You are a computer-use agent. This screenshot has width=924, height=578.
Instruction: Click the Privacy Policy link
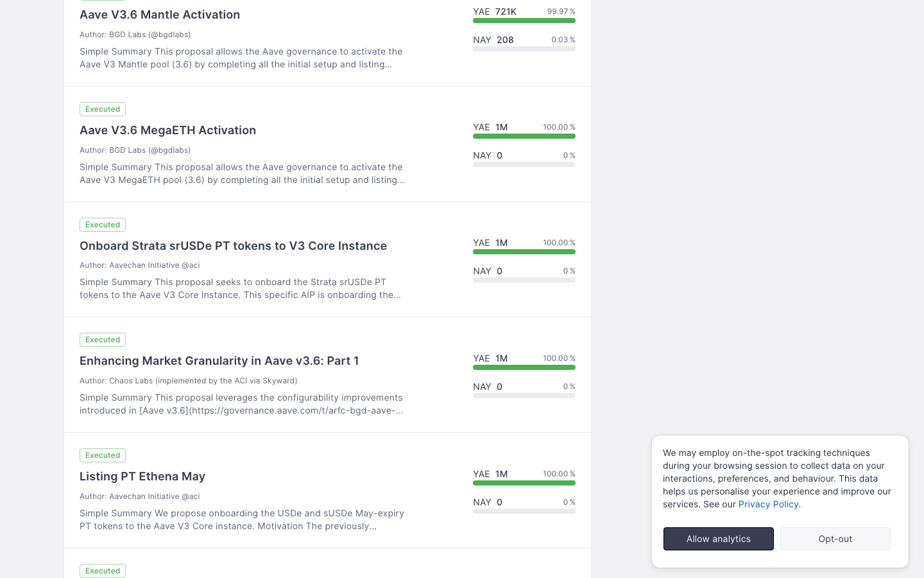(769, 504)
